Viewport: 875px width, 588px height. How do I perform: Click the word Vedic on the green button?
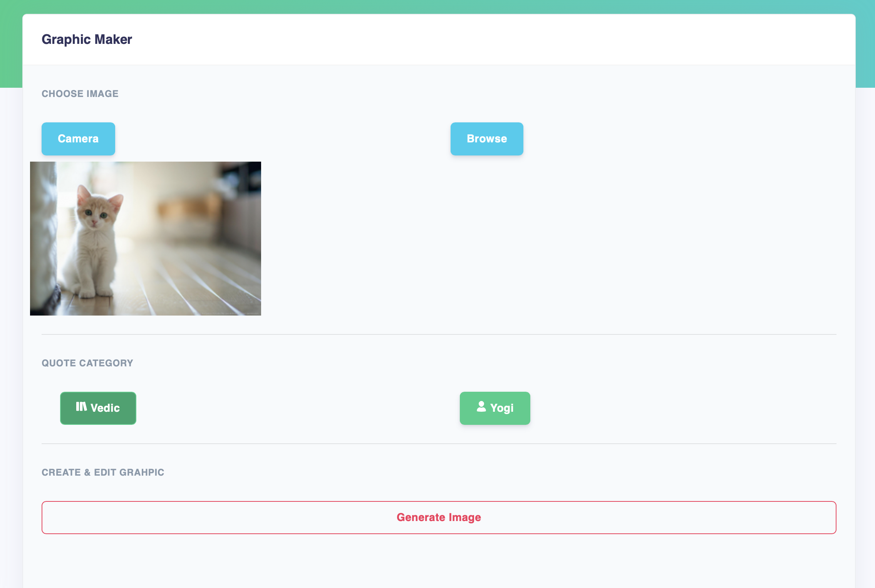pyautogui.click(x=105, y=408)
